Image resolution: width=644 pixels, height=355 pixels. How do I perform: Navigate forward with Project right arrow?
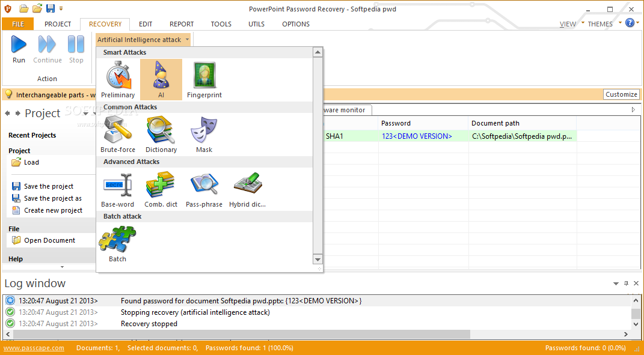(x=17, y=113)
